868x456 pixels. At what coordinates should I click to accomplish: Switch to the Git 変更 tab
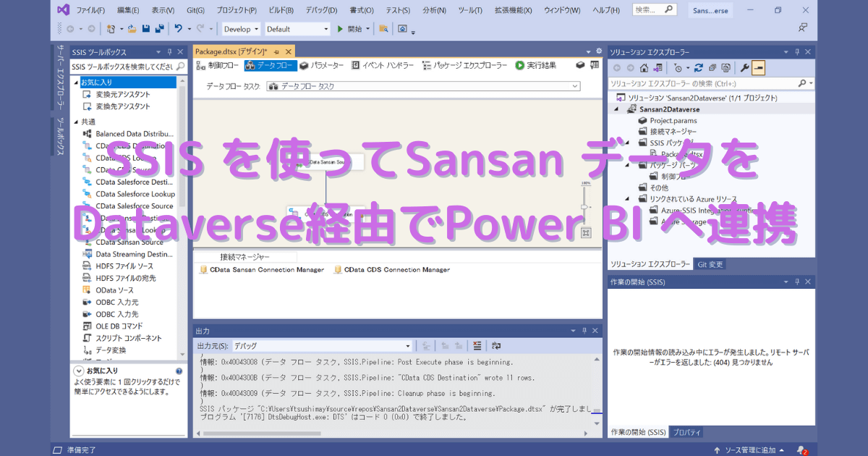tap(710, 264)
